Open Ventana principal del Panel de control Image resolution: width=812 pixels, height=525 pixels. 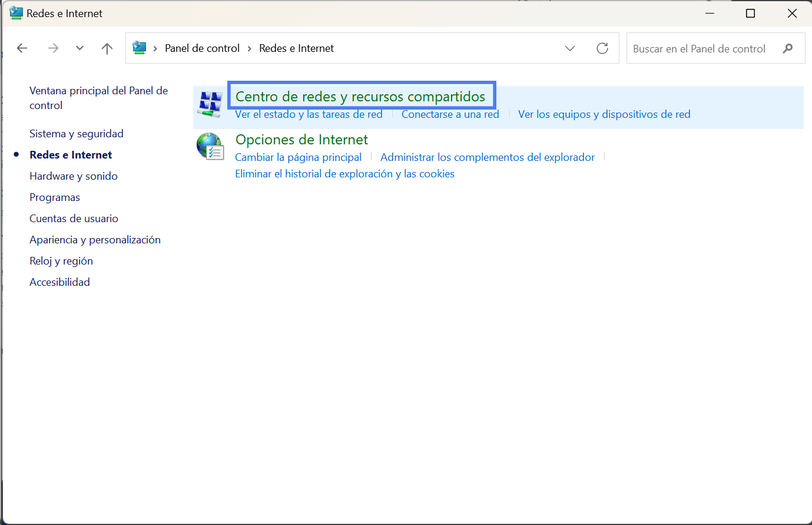pos(99,98)
